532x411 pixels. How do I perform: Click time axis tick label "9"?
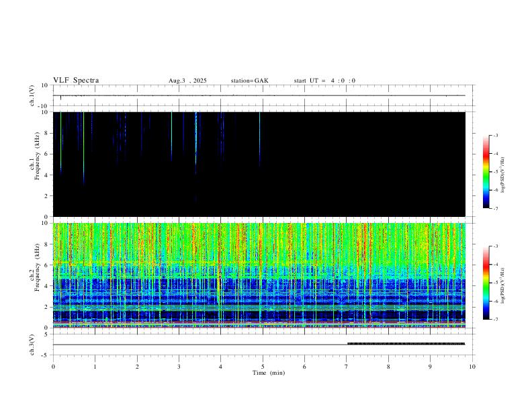coord(430,367)
